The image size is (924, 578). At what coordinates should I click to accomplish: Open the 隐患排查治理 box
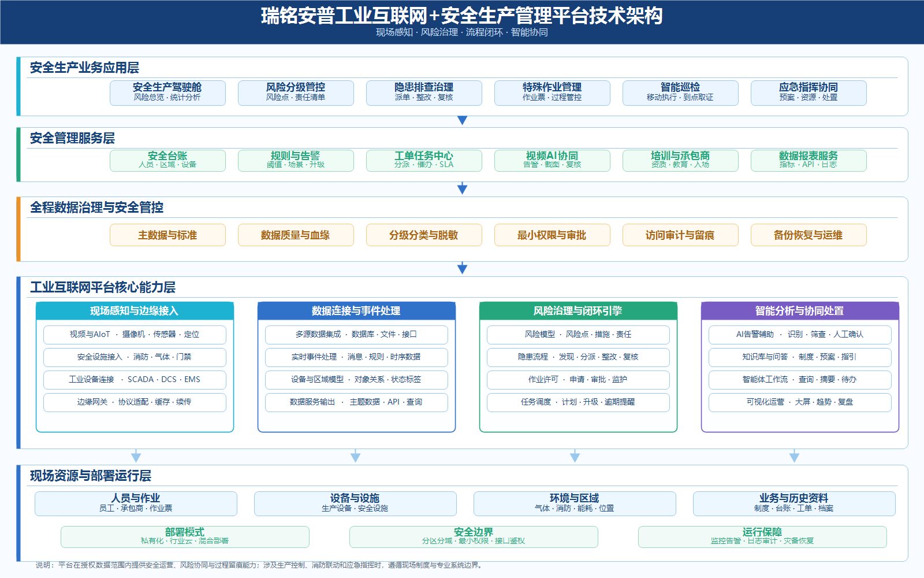coord(424,92)
